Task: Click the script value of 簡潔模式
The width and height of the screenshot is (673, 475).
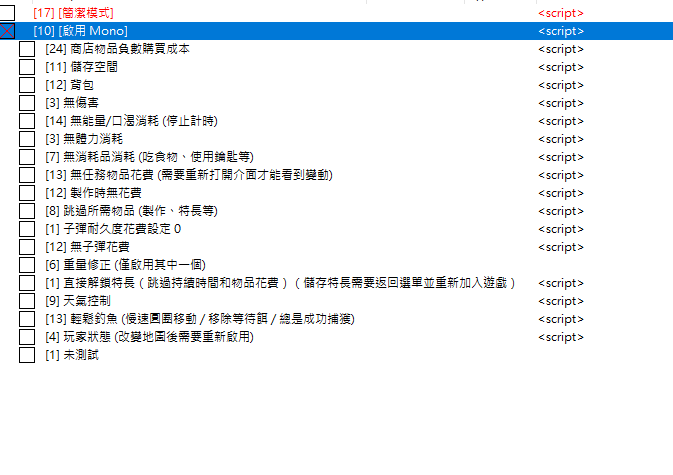Action: tap(560, 13)
